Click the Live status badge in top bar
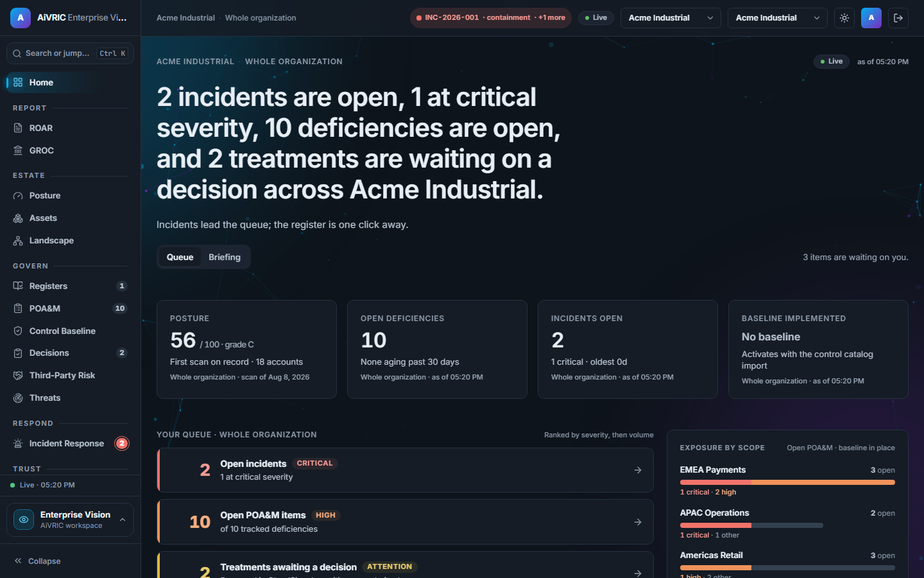Image resolution: width=924 pixels, height=578 pixels. click(596, 18)
